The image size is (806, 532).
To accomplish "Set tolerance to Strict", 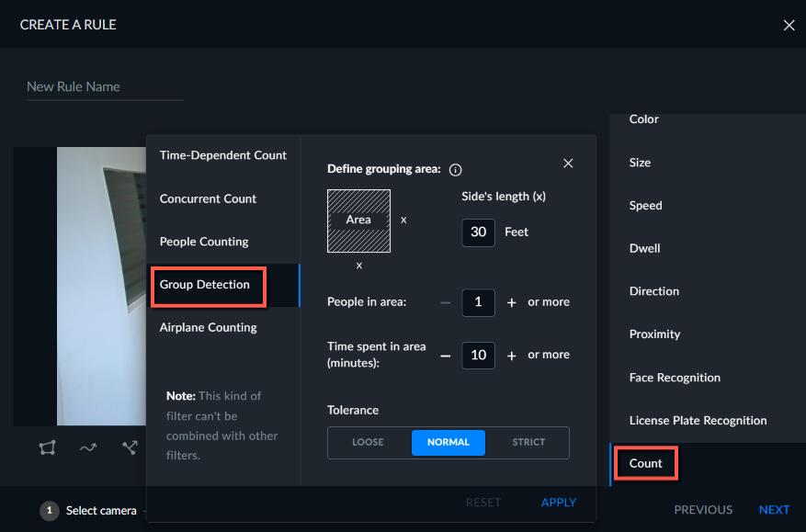I will pos(528,443).
